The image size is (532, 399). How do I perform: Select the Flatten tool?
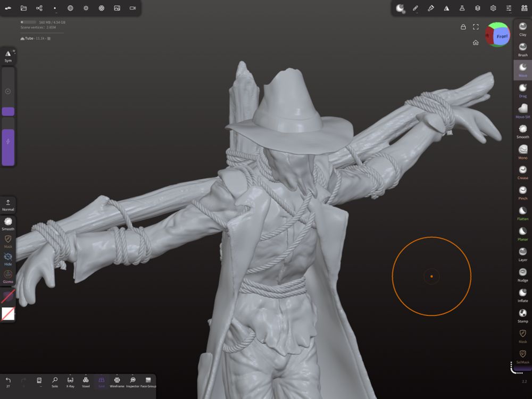(x=522, y=213)
